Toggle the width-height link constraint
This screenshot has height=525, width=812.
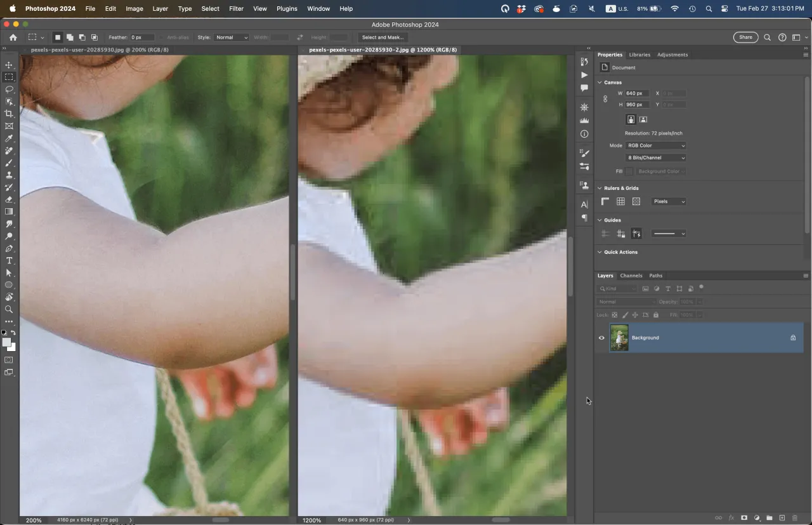[x=605, y=99]
